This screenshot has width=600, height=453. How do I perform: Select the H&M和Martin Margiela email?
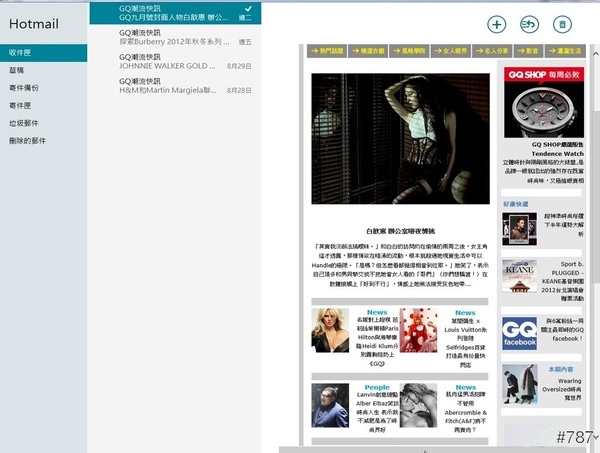pyautogui.click(x=175, y=86)
